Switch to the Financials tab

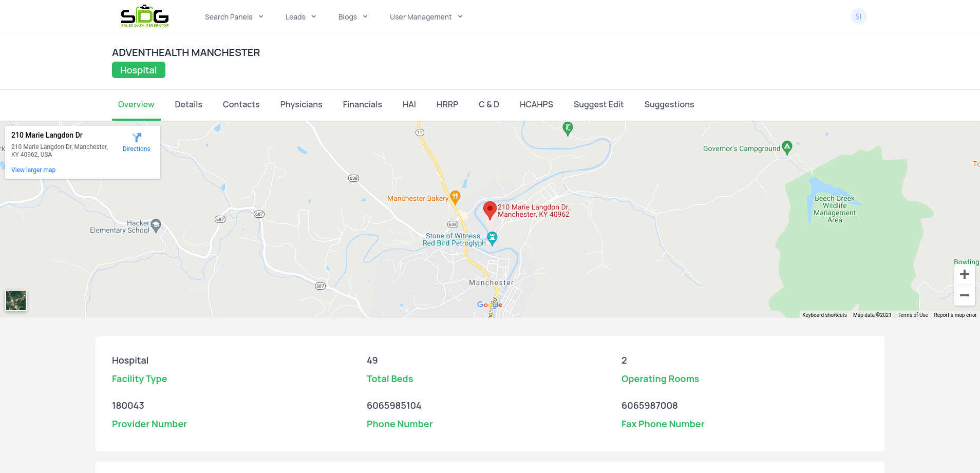(362, 104)
